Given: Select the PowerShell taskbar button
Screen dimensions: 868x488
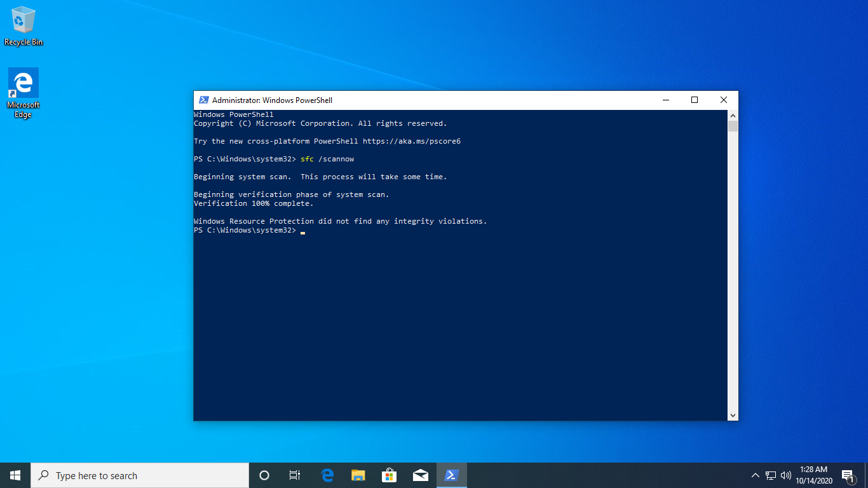Looking at the screenshot, I should [452, 475].
